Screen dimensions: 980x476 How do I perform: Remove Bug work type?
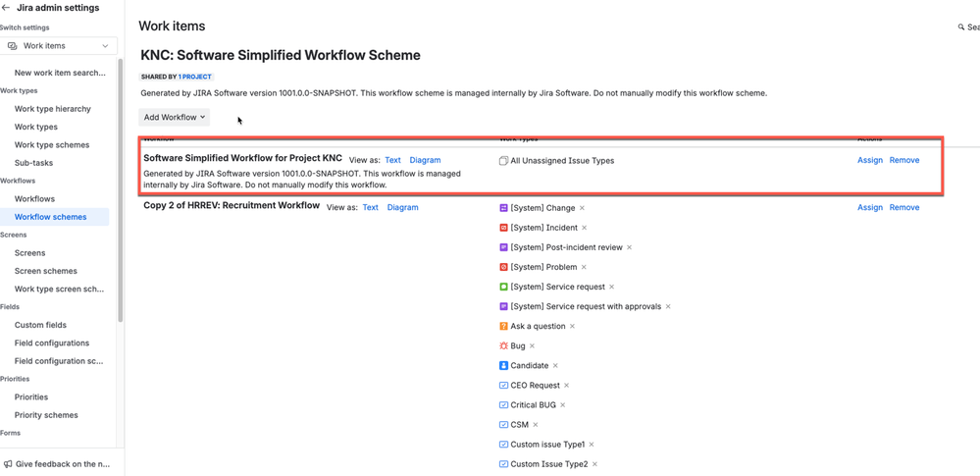click(532, 345)
